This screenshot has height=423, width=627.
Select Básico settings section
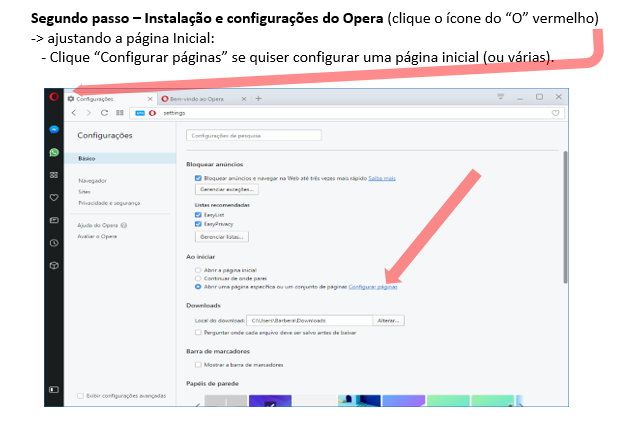coord(120,158)
